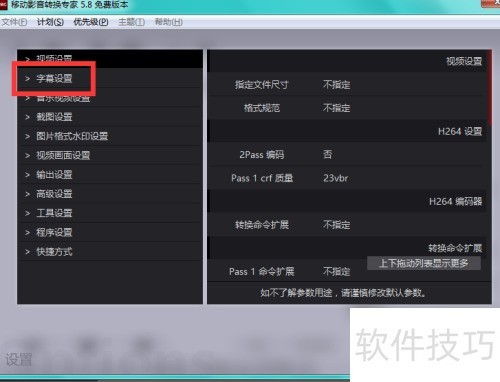The image size is (500, 382).
Task: Click the 设置 label at bottom left
Action: [x=19, y=360]
